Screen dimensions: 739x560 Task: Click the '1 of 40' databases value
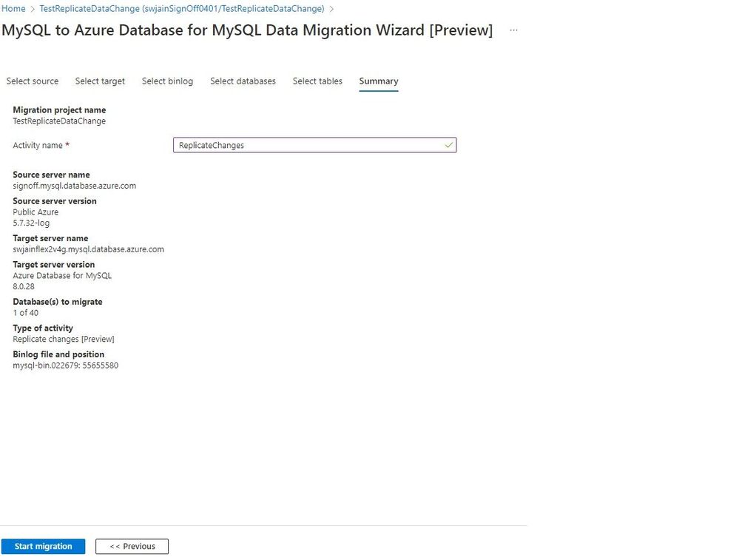(26, 313)
